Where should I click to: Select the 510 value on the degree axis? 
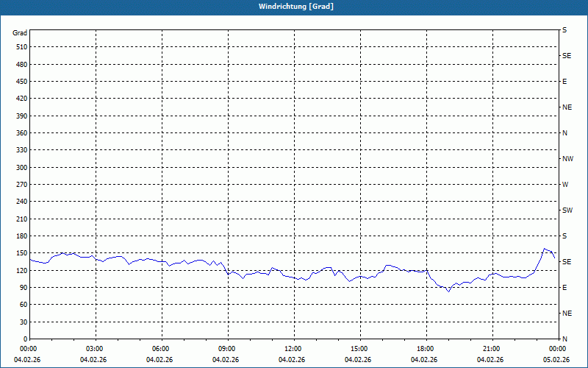click(22, 47)
